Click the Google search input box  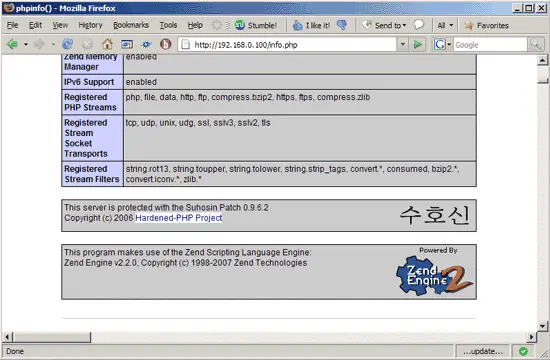(x=490, y=45)
